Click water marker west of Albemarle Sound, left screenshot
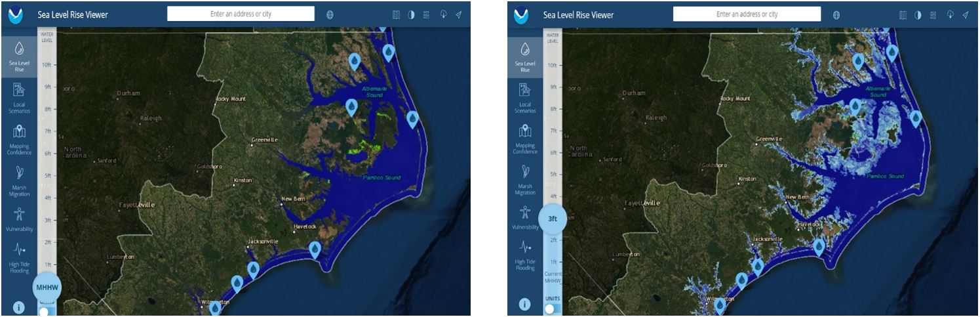 [351, 107]
